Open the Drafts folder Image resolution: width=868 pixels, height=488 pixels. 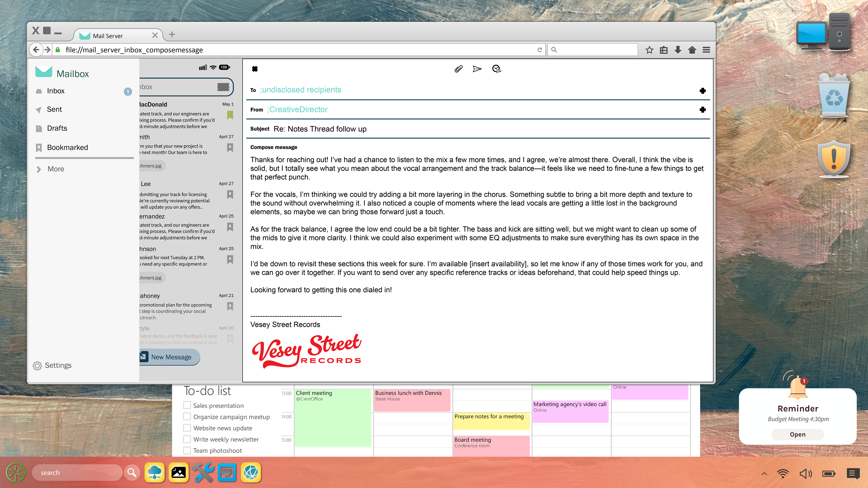click(x=57, y=128)
